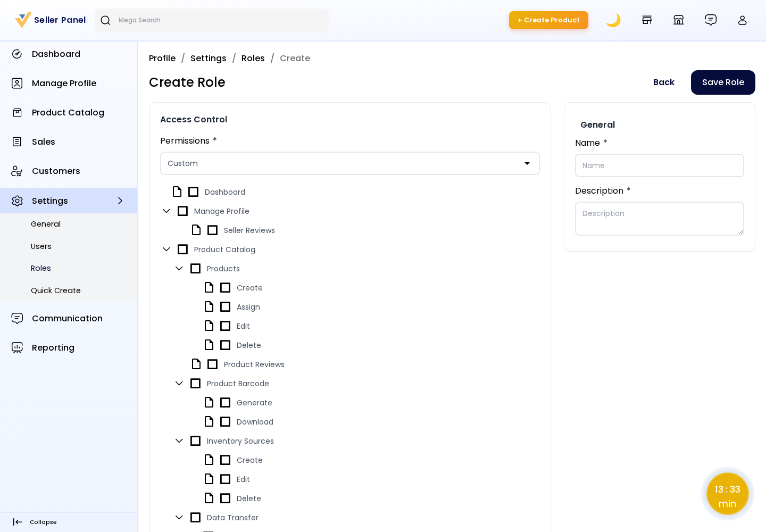The height and width of the screenshot is (532, 766).
Task: Open the Sales menu item
Action: click(x=69, y=142)
